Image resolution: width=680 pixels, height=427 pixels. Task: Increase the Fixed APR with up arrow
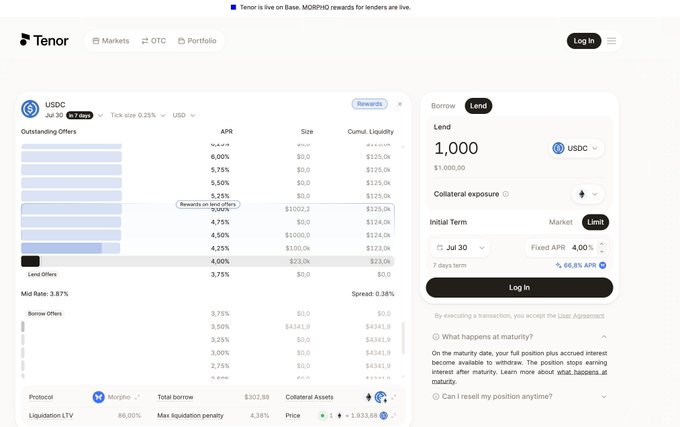point(602,244)
